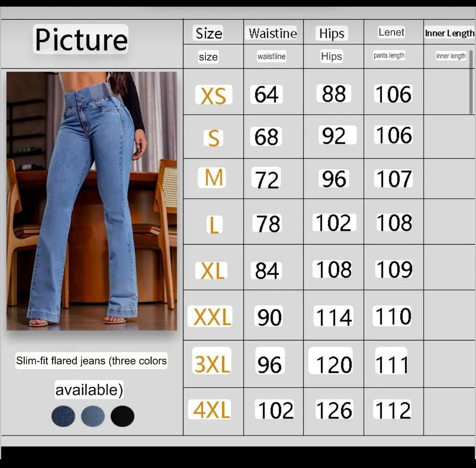Pick the black color swatch

123,416
